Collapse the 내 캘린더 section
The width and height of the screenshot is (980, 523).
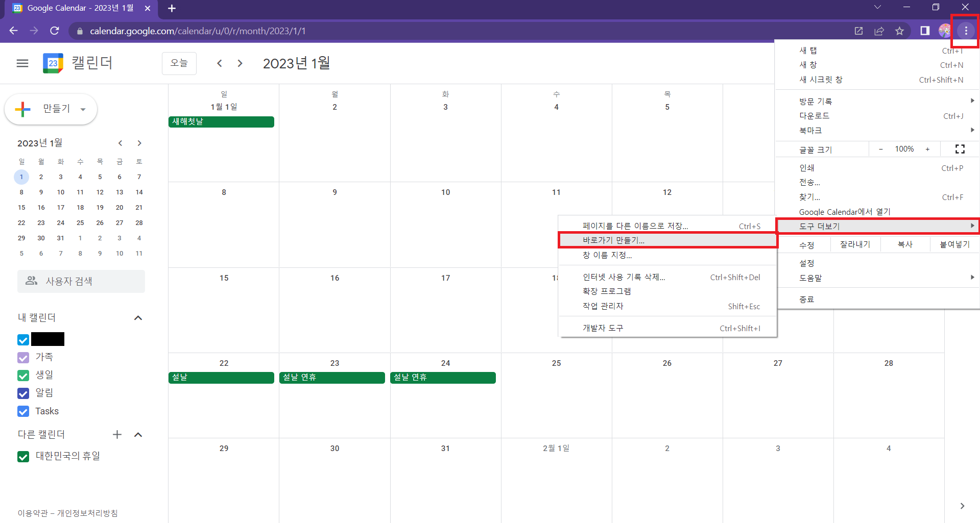click(x=138, y=318)
